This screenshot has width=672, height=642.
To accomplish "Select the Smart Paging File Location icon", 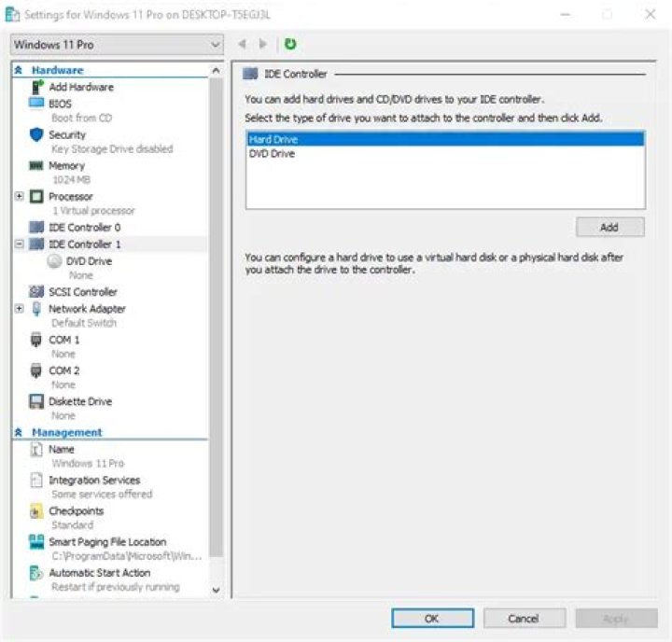I will click(x=36, y=542).
